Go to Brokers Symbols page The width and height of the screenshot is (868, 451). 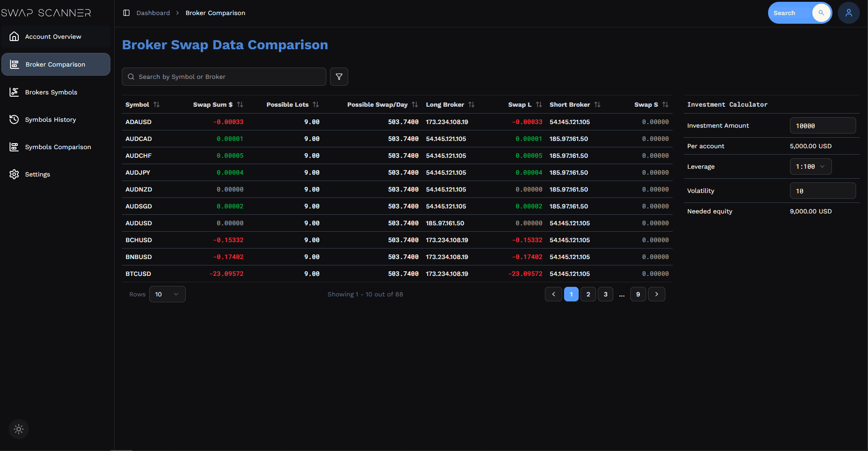(51, 92)
